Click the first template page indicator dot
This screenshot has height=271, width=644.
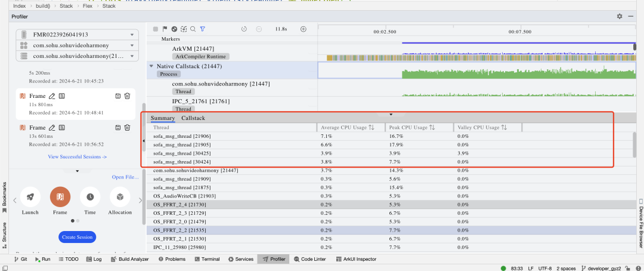(73, 221)
